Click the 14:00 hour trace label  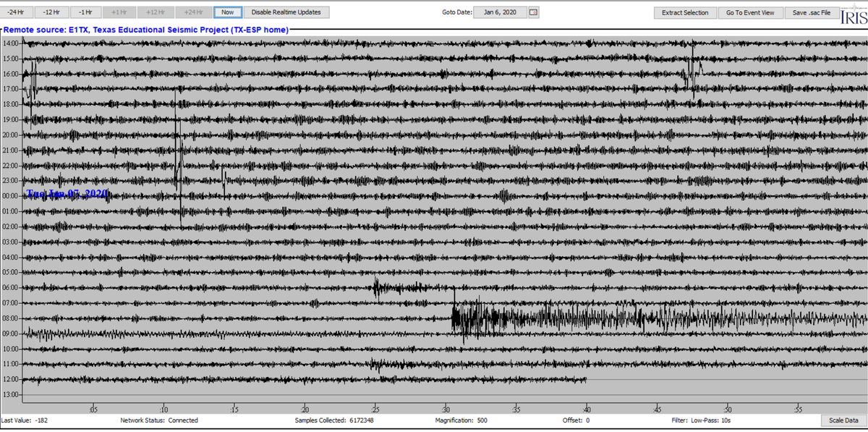click(11, 43)
